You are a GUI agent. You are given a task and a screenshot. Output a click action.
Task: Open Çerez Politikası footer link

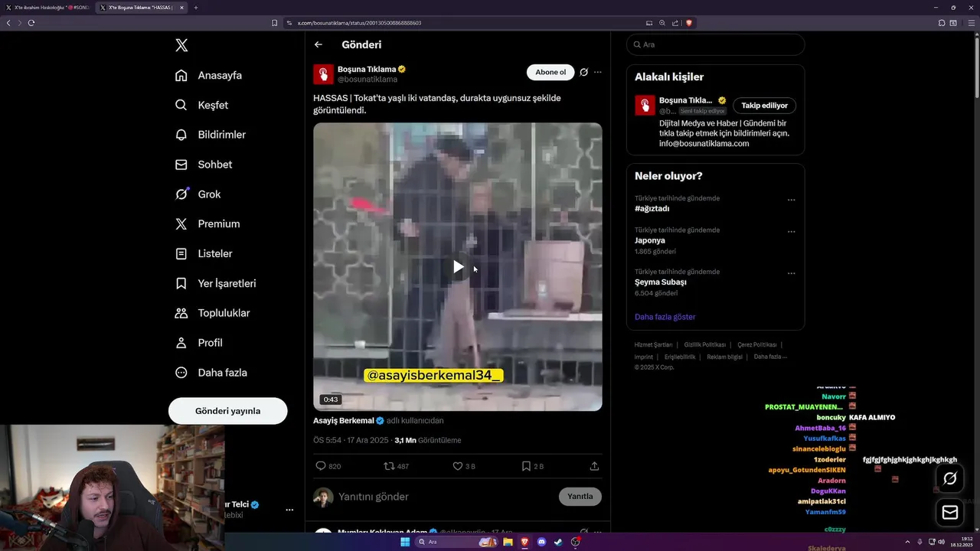[757, 345]
